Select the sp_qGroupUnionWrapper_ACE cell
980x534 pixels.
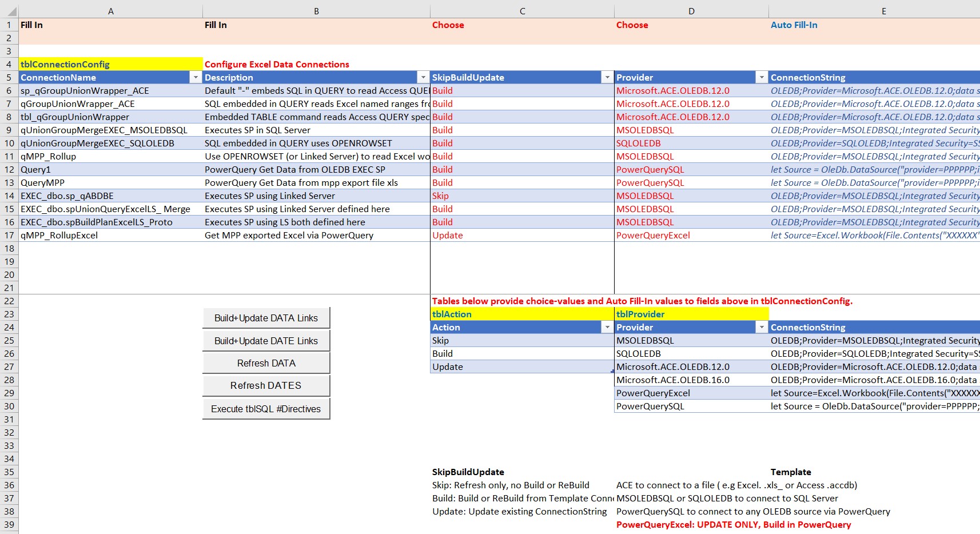tap(111, 90)
